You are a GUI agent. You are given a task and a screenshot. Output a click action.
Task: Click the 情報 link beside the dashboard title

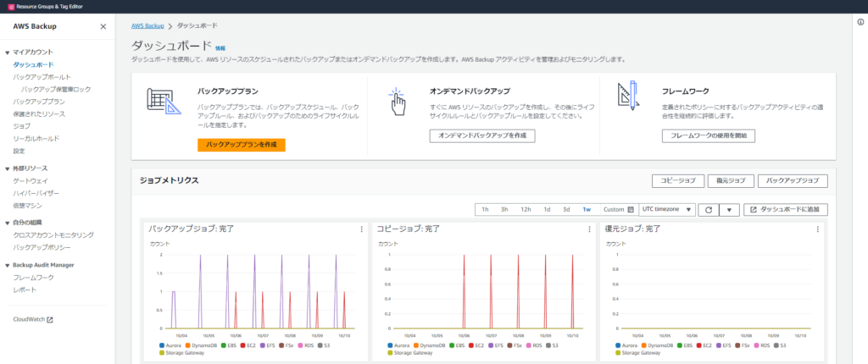pos(220,48)
